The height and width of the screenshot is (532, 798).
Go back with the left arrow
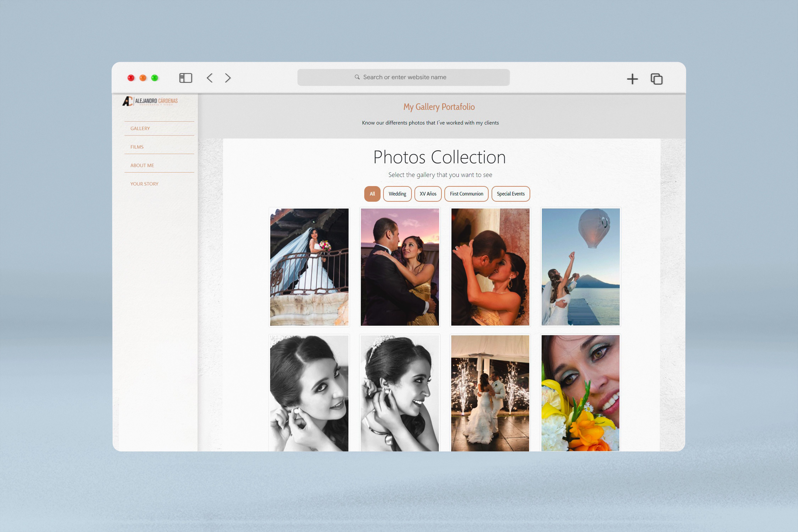[210, 78]
